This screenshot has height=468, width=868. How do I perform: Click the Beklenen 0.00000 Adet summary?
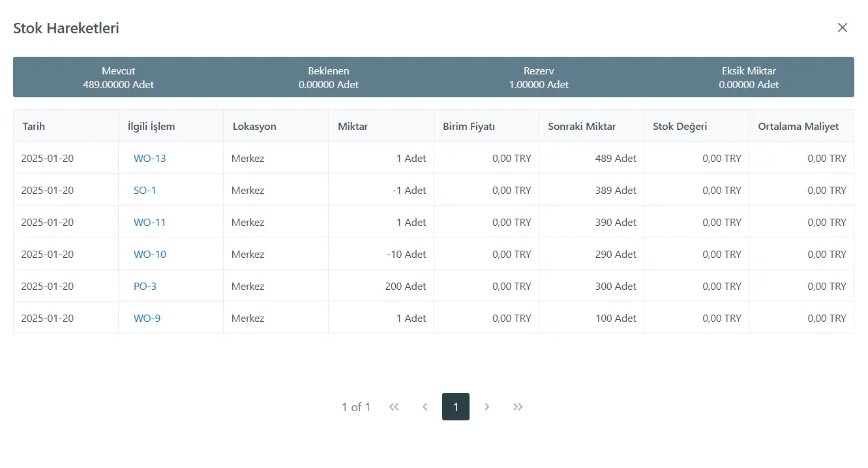coord(329,77)
